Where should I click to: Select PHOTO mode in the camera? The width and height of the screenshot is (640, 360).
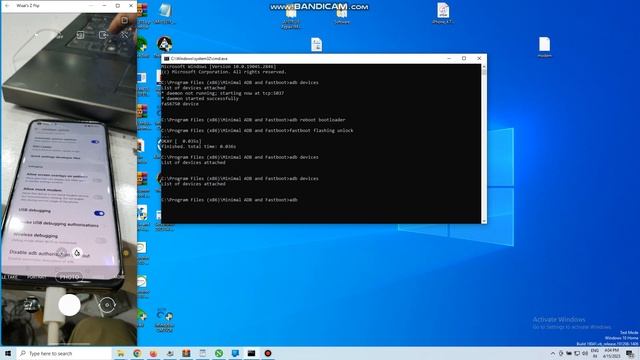tap(69, 277)
